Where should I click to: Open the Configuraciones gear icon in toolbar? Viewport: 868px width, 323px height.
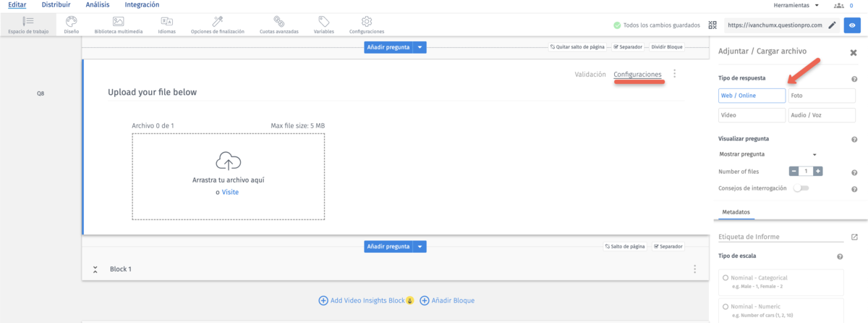367,21
